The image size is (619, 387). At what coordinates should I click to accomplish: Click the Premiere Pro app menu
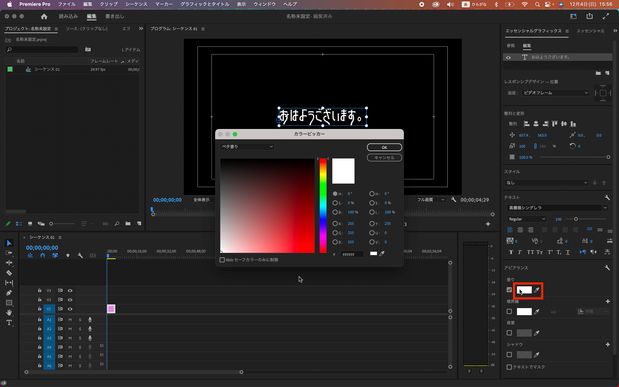coord(35,4)
